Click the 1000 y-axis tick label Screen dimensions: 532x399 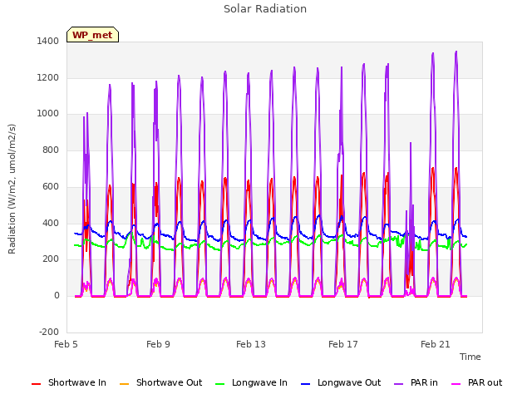pos(48,114)
